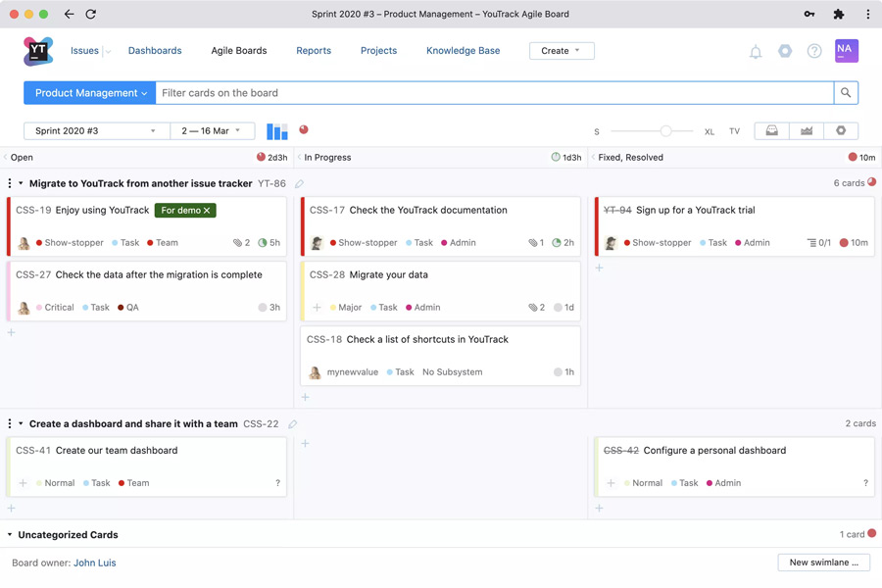The width and height of the screenshot is (882, 588).
Task: Click the attachments paperclip on CSS-28 card
Action: [x=533, y=307]
